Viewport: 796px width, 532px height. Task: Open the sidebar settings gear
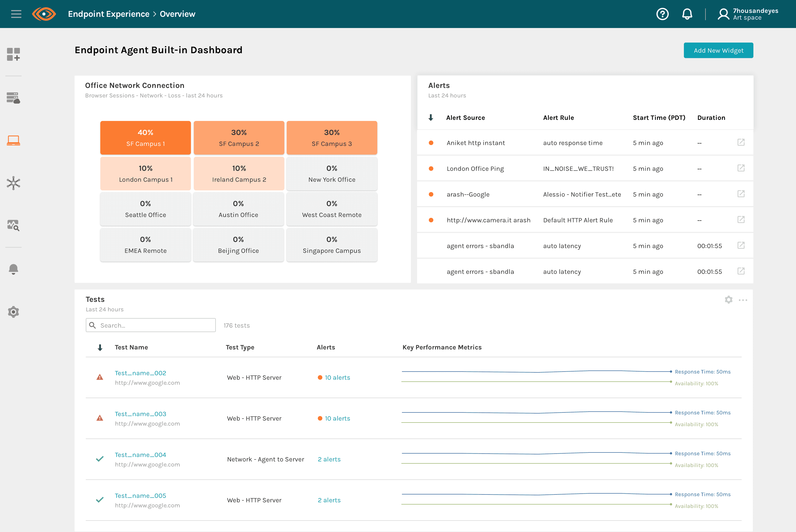pyautogui.click(x=13, y=312)
